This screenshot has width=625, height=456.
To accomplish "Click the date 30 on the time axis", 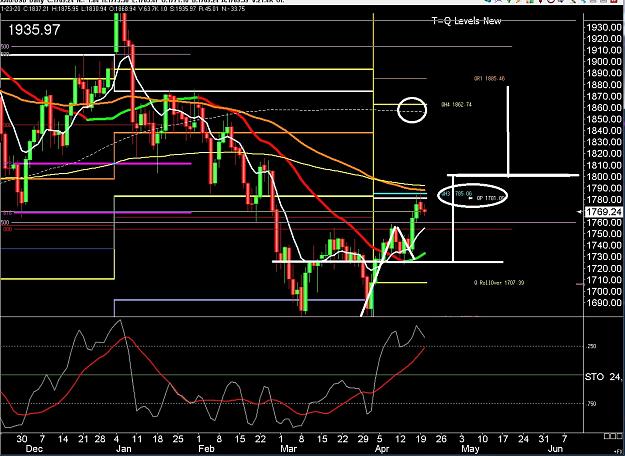I will tap(22, 439).
